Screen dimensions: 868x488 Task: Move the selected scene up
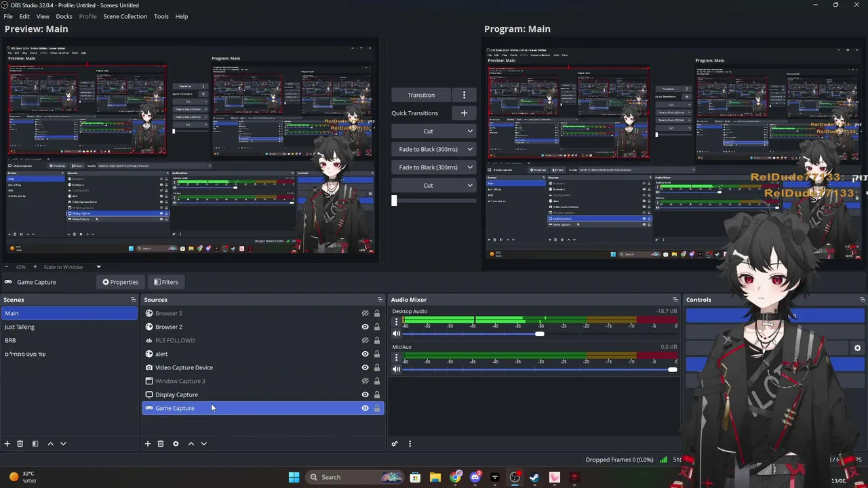(50, 444)
